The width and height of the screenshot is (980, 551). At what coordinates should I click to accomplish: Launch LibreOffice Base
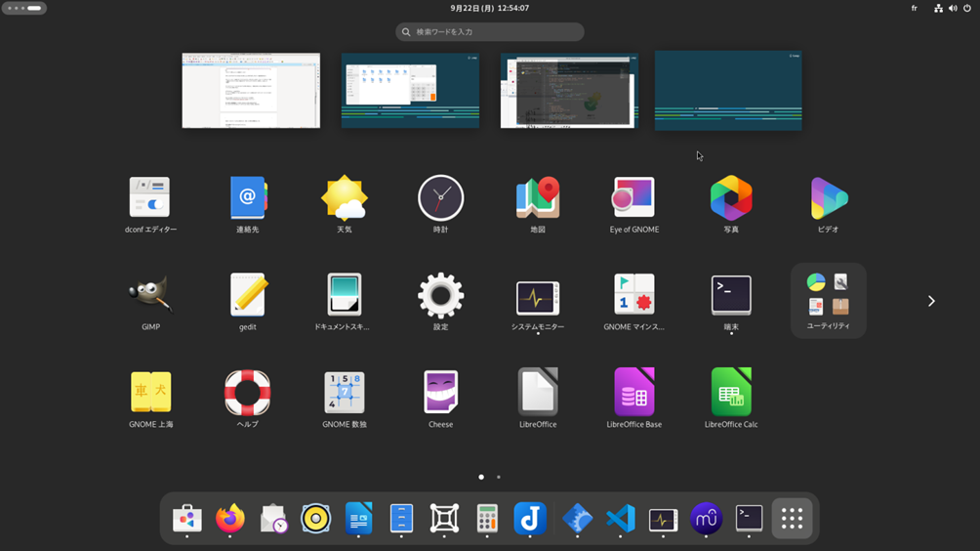pos(633,393)
